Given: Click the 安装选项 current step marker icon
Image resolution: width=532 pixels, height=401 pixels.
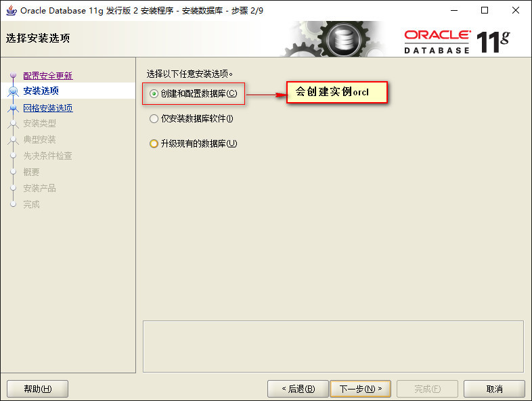Looking at the screenshot, I should [x=14, y=91].
